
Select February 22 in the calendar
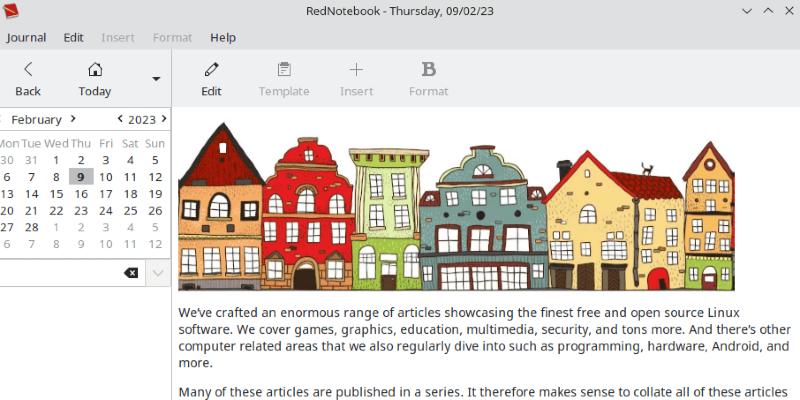[x=56, y=210]
